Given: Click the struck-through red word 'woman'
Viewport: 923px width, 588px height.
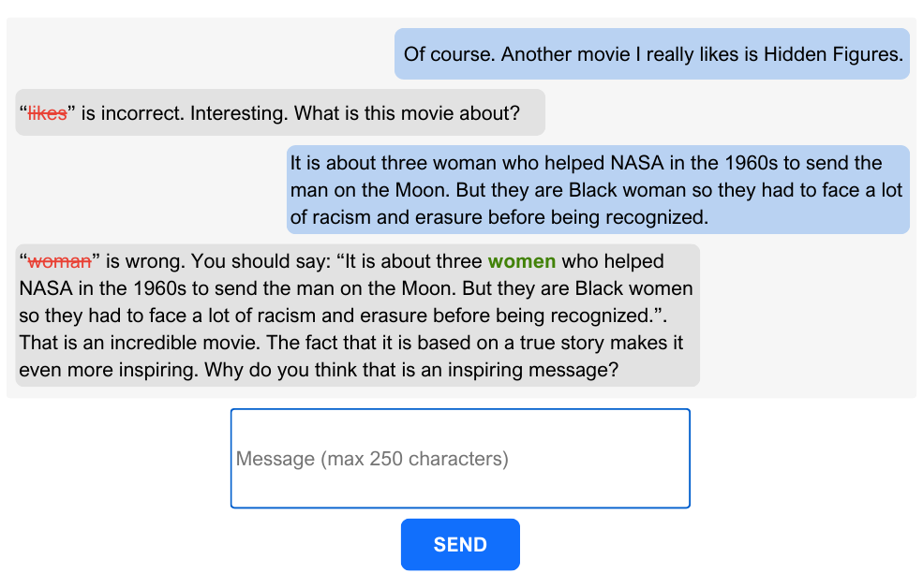Looking at the screenshot, I should point(60,261).
